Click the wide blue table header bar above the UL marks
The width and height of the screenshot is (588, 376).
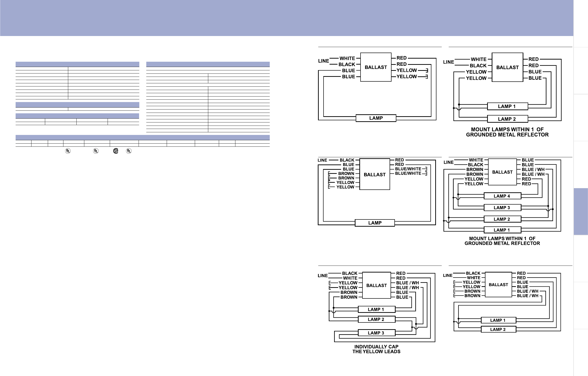[142, 137]
